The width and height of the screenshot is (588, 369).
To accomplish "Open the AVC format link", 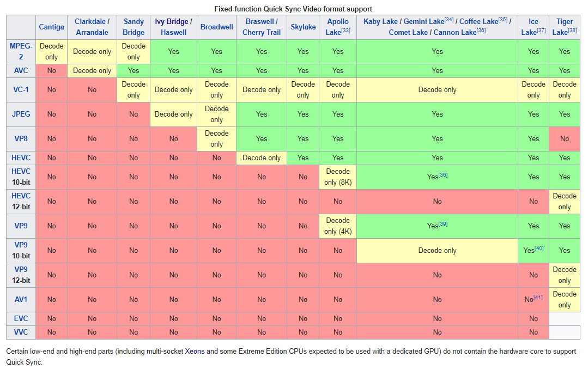I will 21,70.
